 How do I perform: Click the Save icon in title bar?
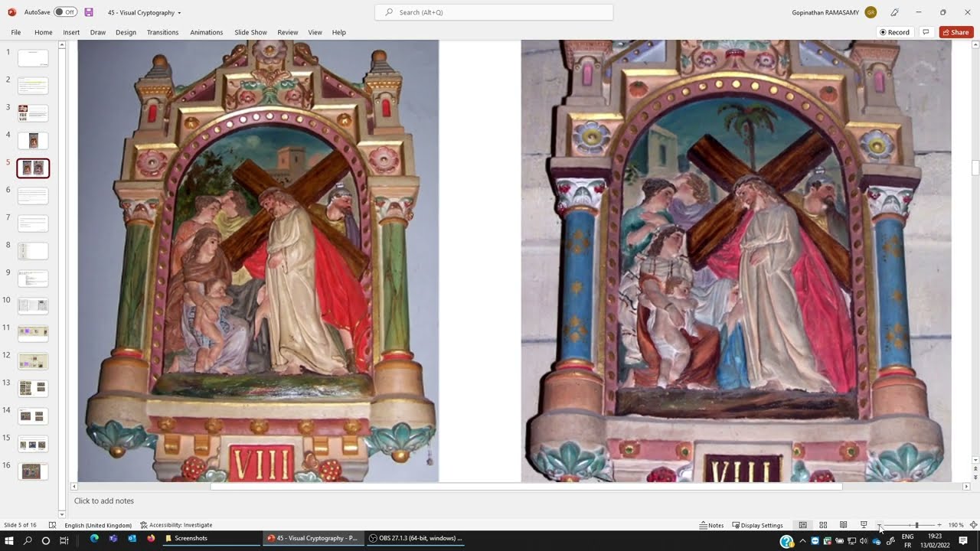click(89, 12)
